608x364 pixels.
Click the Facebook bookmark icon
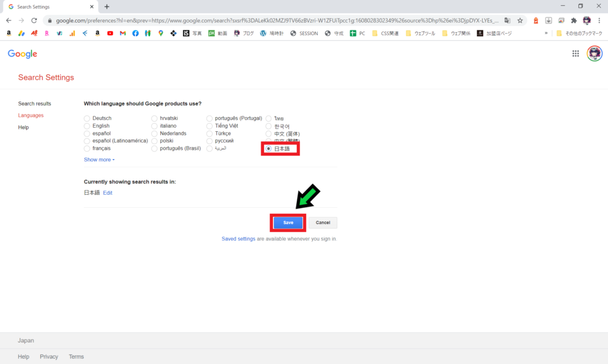135,33
